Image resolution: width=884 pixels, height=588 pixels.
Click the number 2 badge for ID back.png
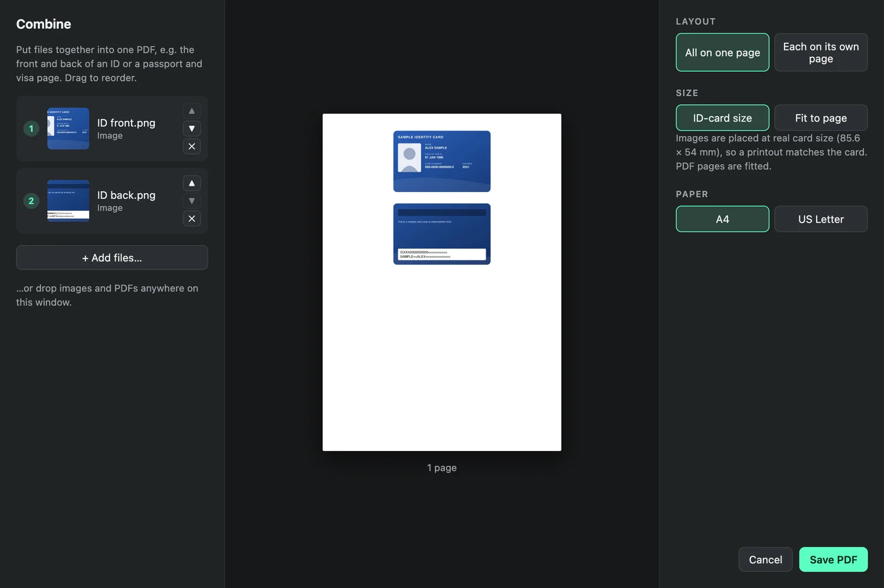tap(31, 201)
